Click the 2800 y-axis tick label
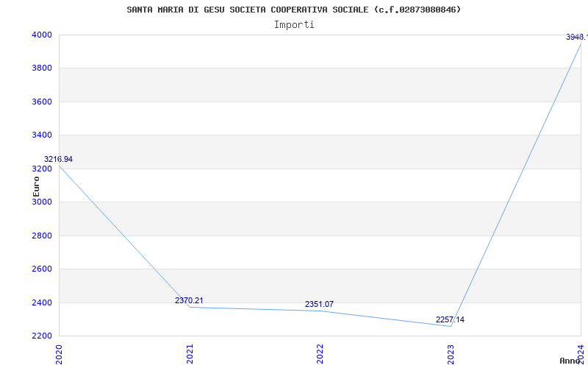Screen dimensions: 588x368 [42, 236]
